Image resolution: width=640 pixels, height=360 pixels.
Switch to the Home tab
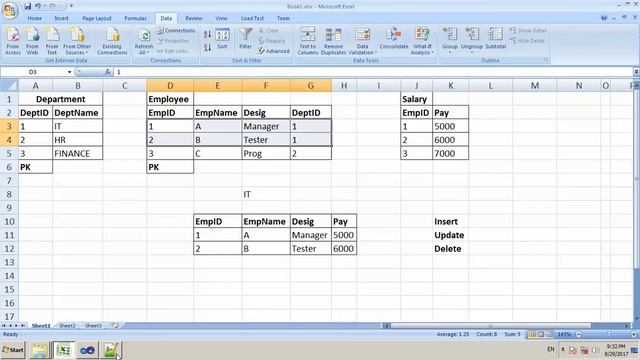coord(34,18)
